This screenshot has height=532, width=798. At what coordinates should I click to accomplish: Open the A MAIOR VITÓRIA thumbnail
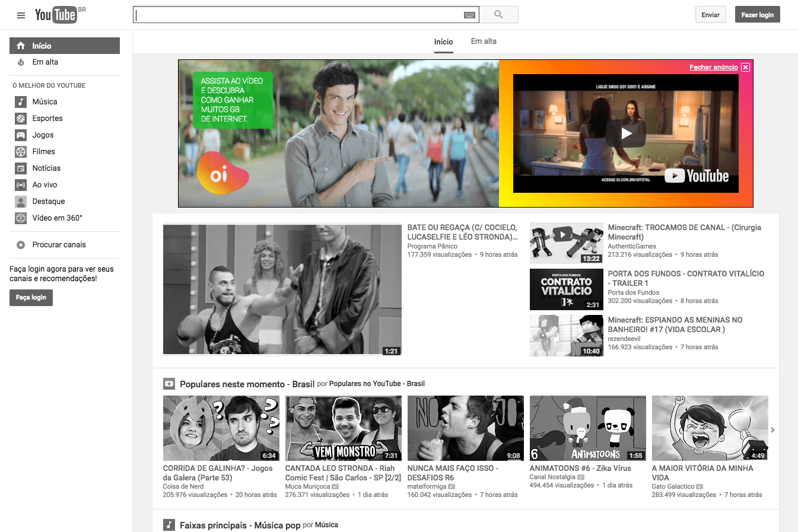coord(710,428)
